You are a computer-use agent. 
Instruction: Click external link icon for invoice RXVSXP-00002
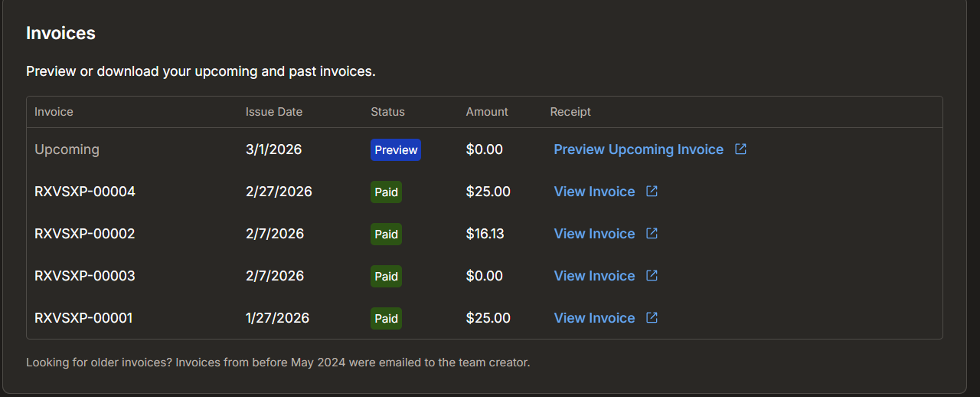[x=652, y=234]
